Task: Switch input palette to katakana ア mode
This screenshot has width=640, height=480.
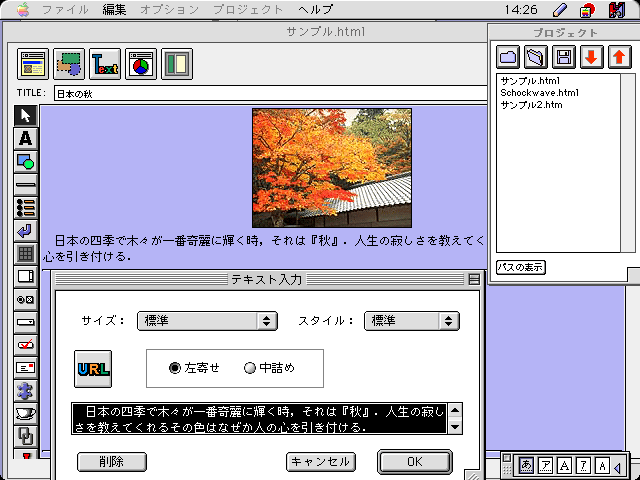Action: [545, 465]
